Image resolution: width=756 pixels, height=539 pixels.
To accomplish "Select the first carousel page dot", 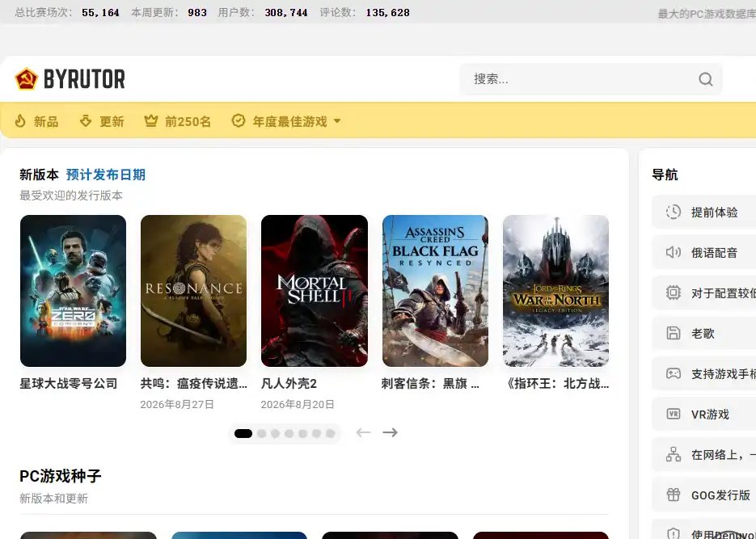I will click(243, 433).
